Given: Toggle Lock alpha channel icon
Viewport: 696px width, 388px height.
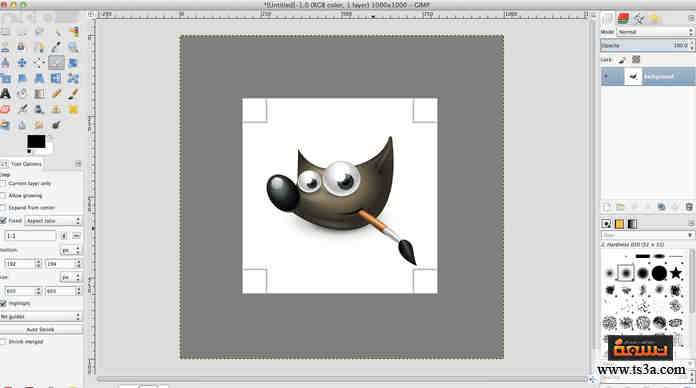Looking at the screenshot, I should (636, 59).
